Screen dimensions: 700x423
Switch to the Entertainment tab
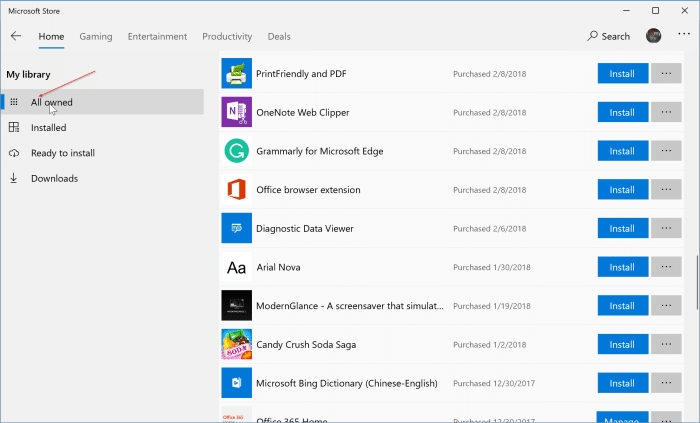157,37
